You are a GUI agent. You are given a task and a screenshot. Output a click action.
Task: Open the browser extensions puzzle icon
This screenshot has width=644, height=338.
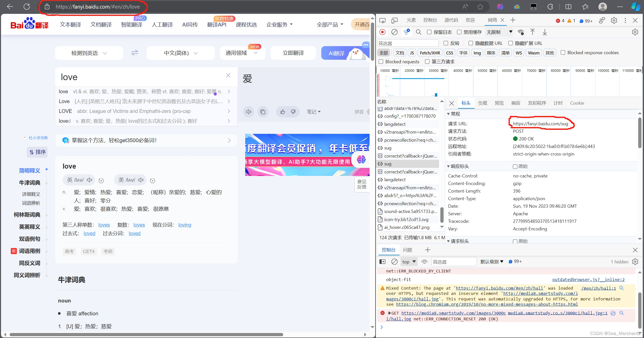tap(550, 7)
